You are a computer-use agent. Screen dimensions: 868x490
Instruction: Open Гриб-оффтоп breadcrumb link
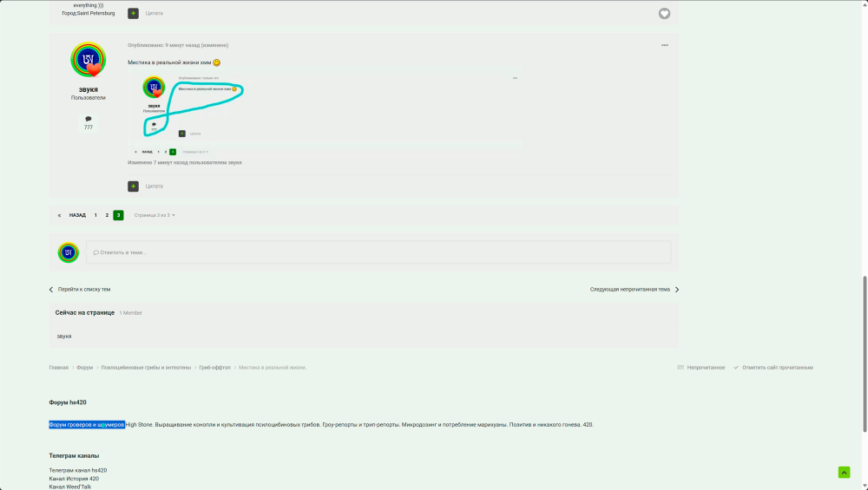click(214, 367)
